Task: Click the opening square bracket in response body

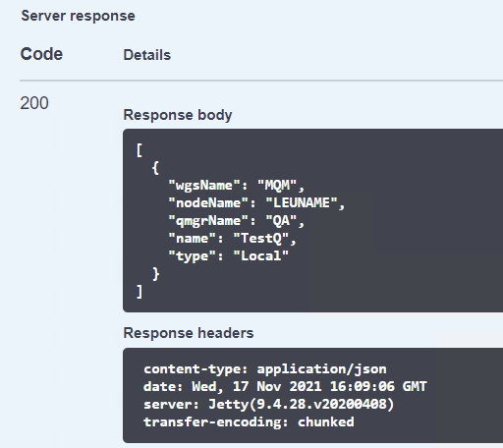Action: [x=140, y=150]
